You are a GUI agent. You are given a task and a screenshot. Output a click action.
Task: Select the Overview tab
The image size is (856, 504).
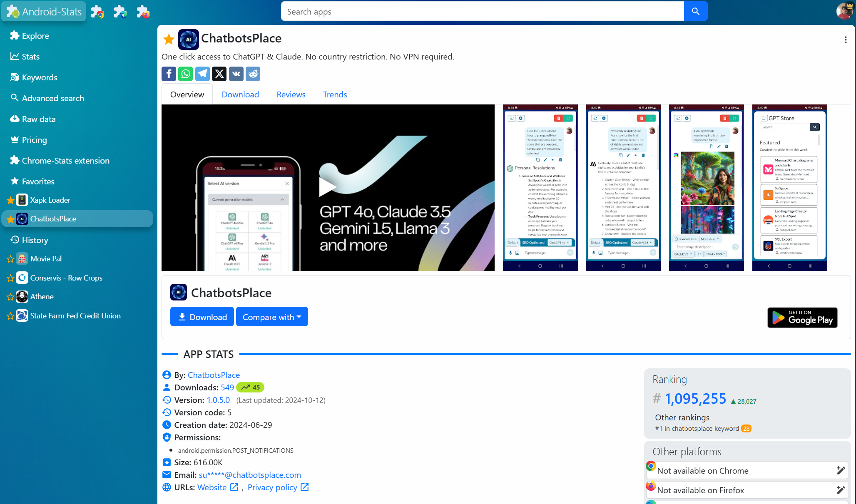[187, 94]
